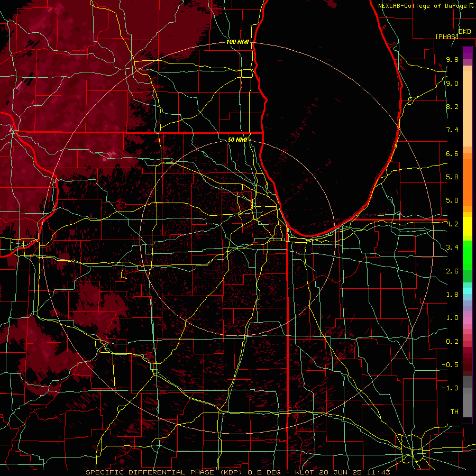This screenshot has height=476, width=476.
Task: Click the 1.0 legend value
Action: [452, 318]
